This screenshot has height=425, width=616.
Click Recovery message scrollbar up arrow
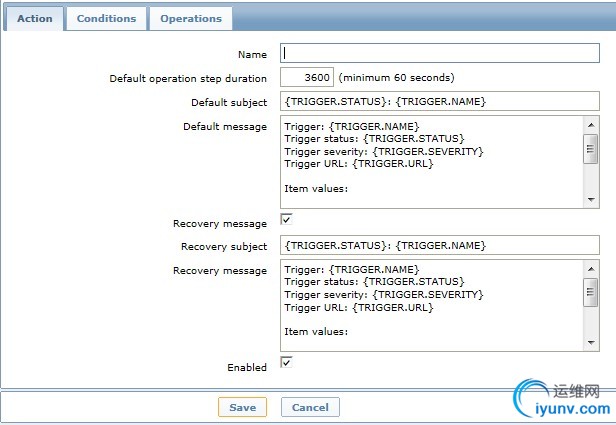pyautogui.click(x=591, y=269)
